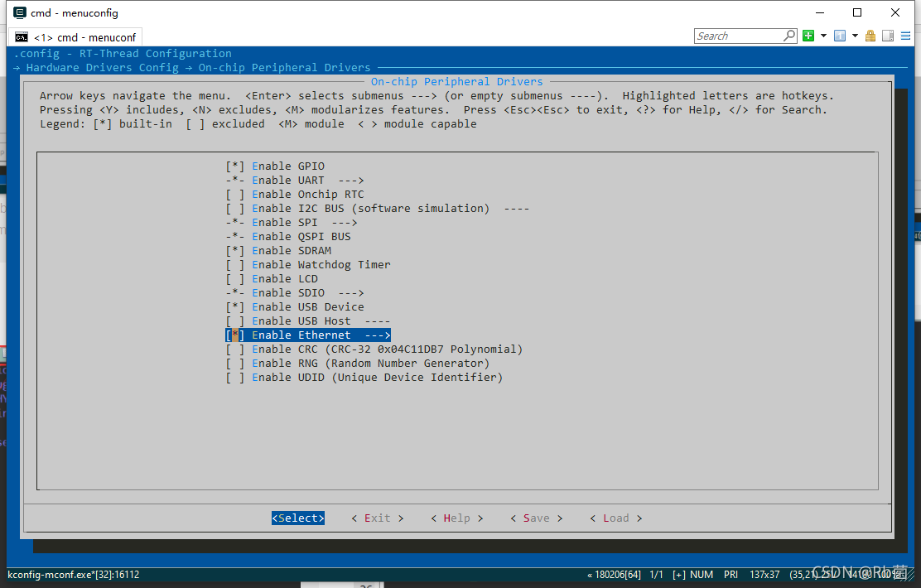The width and height of the screenshot is (921, 588).
Task: Click the < Help > button
Action: click(x=456, y=518)
